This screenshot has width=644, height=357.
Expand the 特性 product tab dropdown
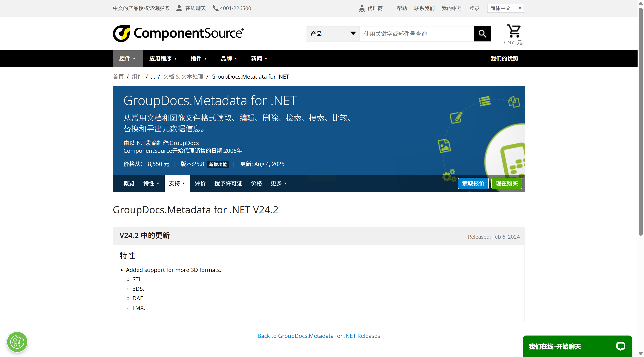(x=151, y=183)
